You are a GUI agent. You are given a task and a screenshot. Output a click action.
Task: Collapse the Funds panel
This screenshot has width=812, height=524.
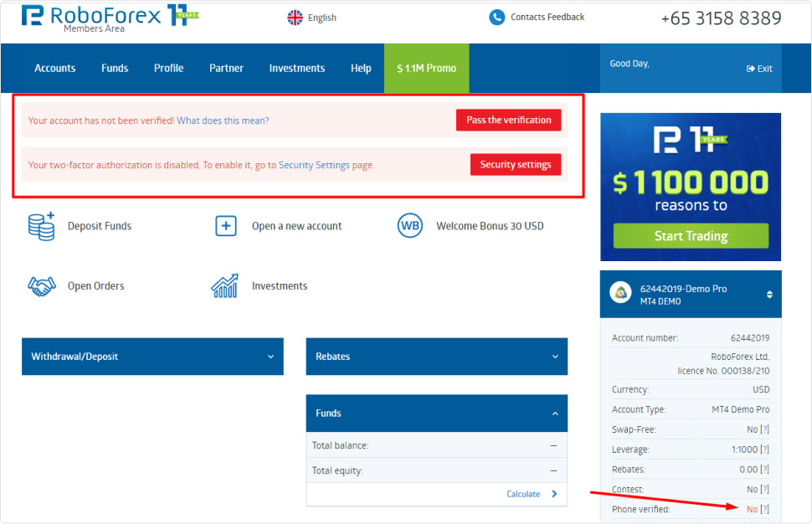(436, 414)
